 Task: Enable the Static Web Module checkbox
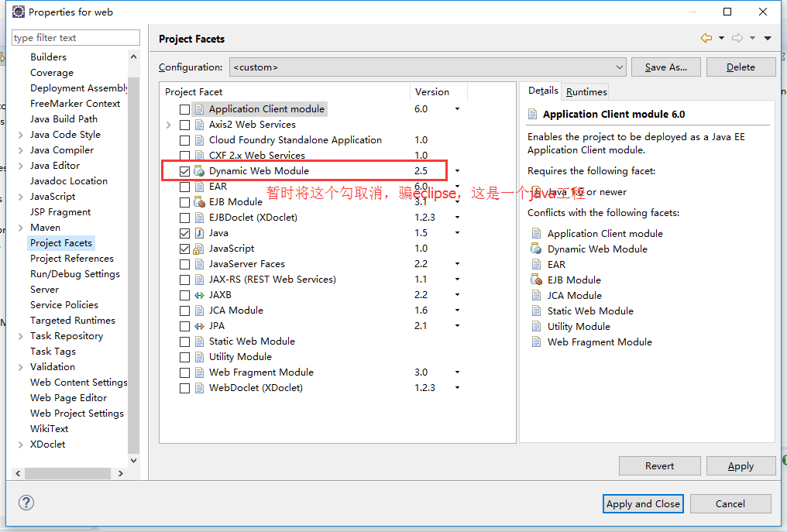click(x=184, y=342)
